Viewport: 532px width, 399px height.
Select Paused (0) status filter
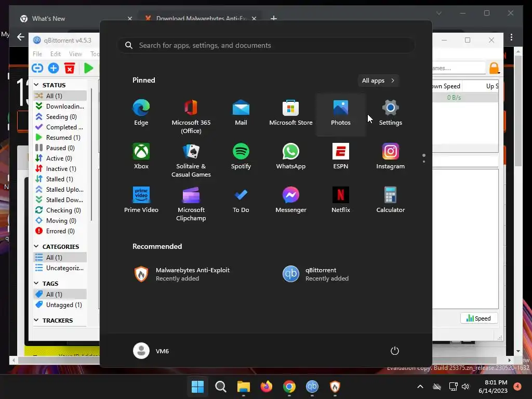pos(60,148)
